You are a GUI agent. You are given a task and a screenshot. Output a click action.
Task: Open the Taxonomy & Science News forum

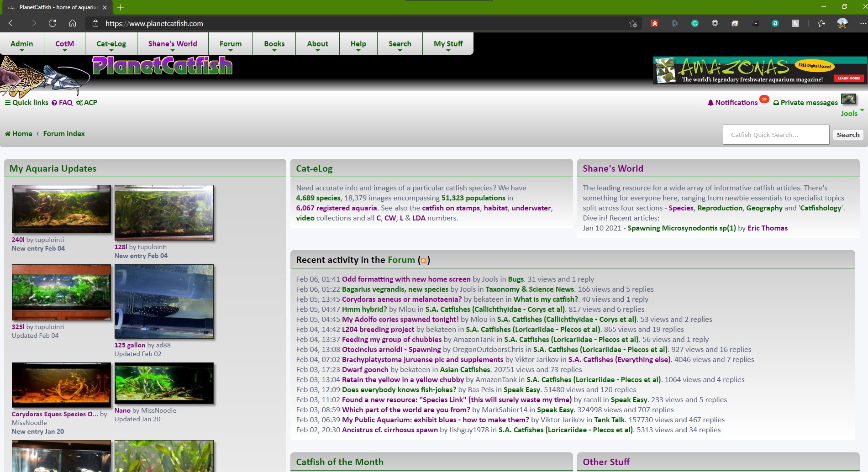(530, 289)
